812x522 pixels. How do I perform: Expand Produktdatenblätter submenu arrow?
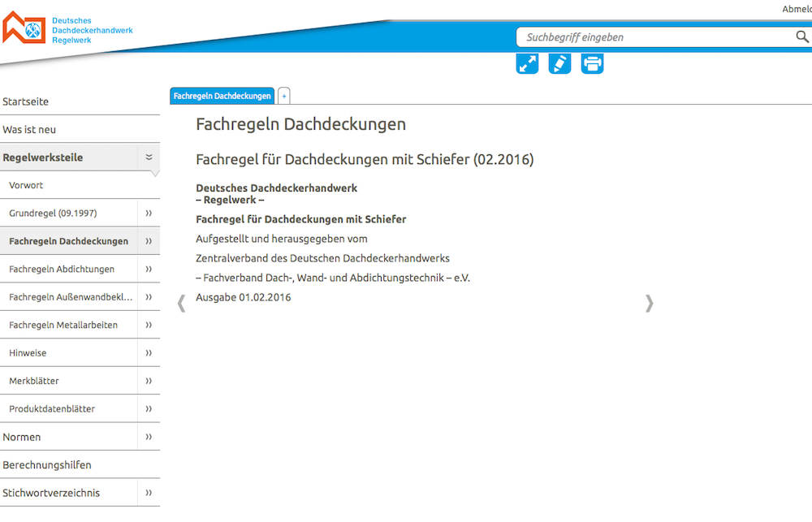149,409
